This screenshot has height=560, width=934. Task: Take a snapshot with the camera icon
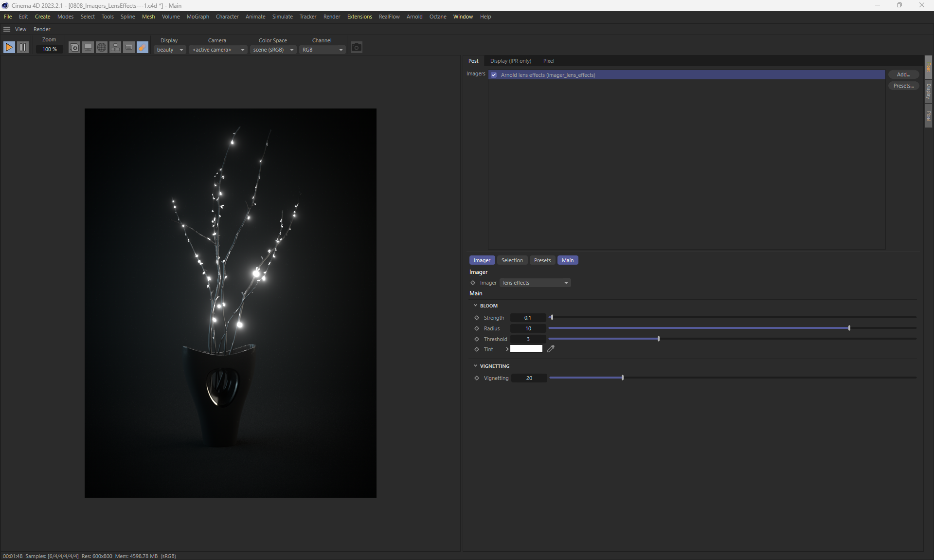(357, 47)
